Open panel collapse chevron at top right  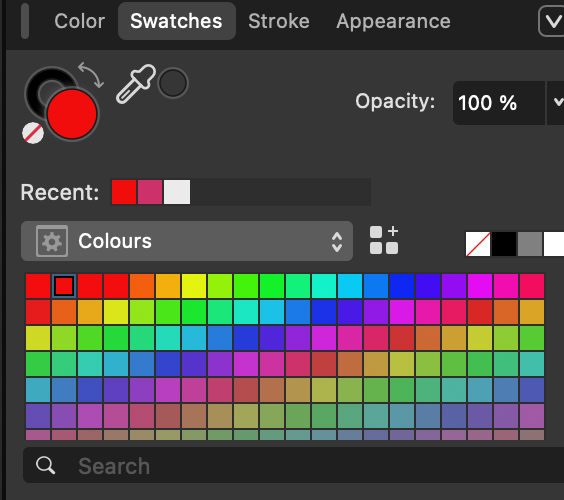[x=552, y=22]
